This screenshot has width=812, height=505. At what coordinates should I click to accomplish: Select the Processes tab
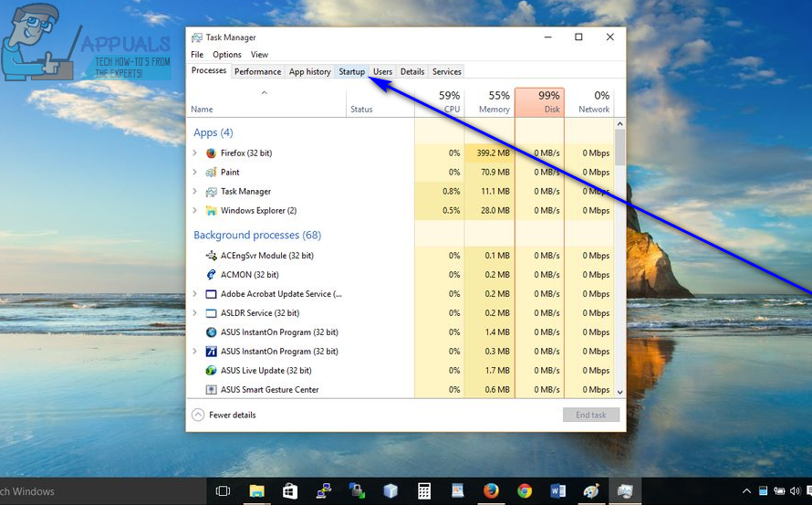click(209, 70)
